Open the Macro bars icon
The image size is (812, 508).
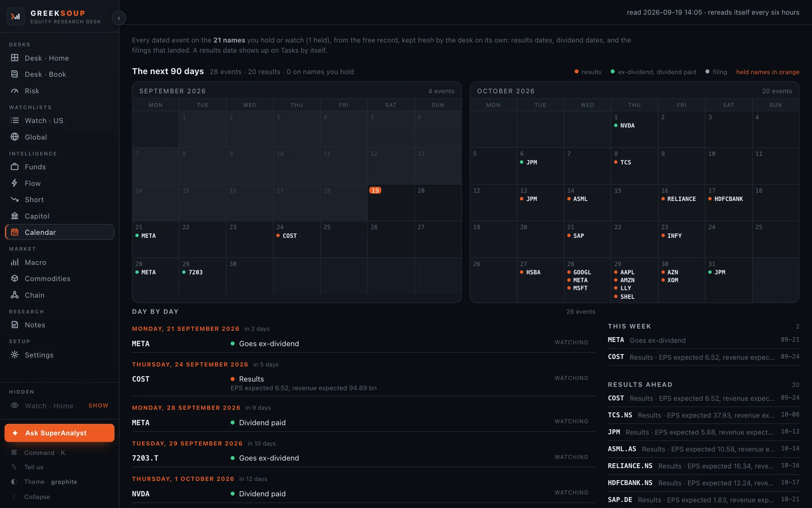pyautogui.click(x=15, y=262)
